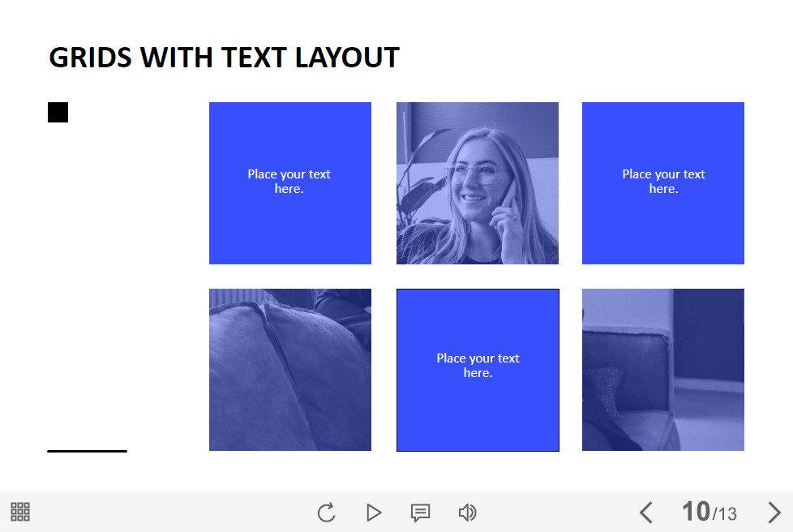
Task: Click the small black square marker
Action: [58, 113]
